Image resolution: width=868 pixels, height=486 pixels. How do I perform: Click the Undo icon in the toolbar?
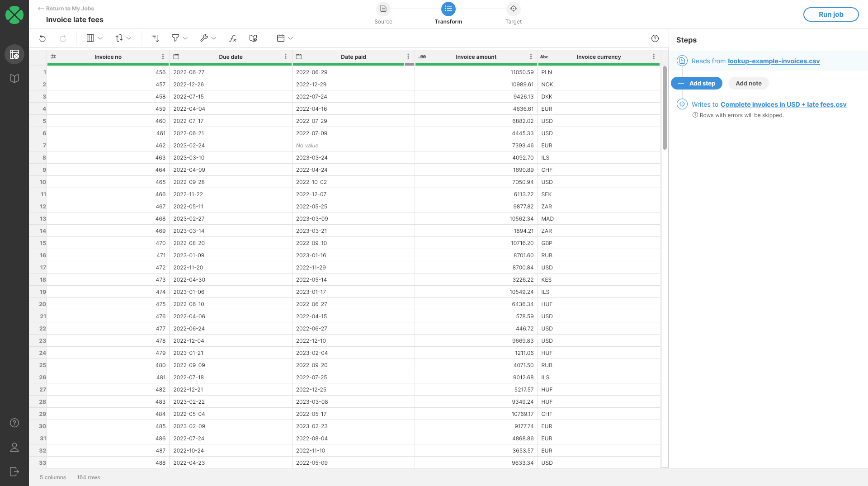coord(42,38)
